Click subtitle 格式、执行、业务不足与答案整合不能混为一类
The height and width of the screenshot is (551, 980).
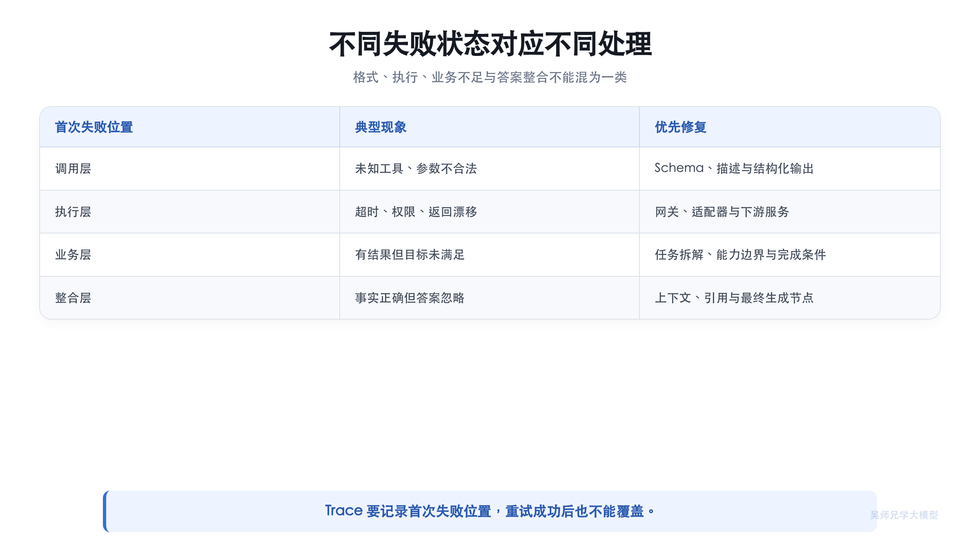pyautogui.click(x=490, y=77)
